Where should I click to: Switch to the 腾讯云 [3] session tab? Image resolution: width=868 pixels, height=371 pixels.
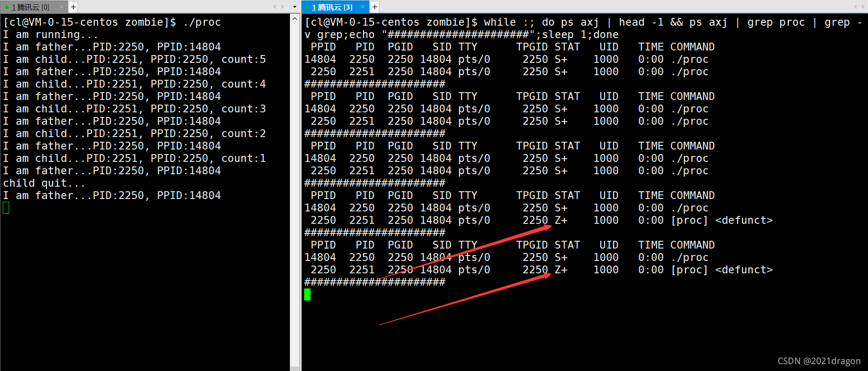pyautogui.click(x=332, y=7)
